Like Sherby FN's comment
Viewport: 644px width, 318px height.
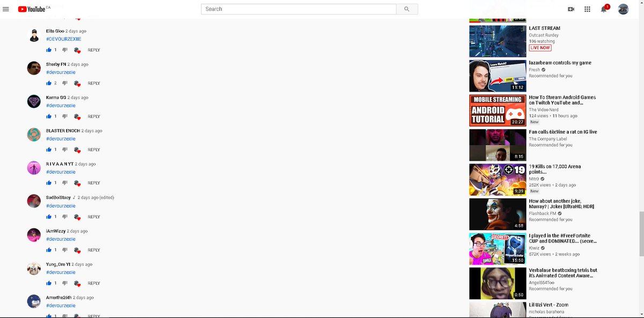[49, 83]
